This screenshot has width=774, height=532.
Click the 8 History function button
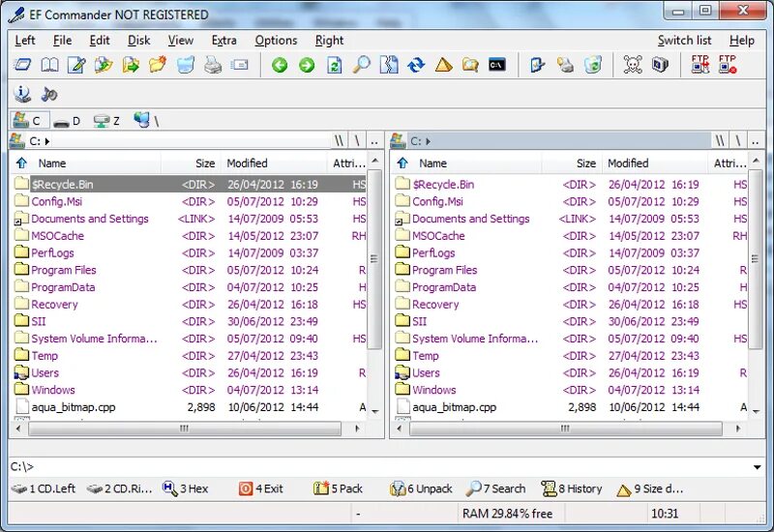[572, 488]
